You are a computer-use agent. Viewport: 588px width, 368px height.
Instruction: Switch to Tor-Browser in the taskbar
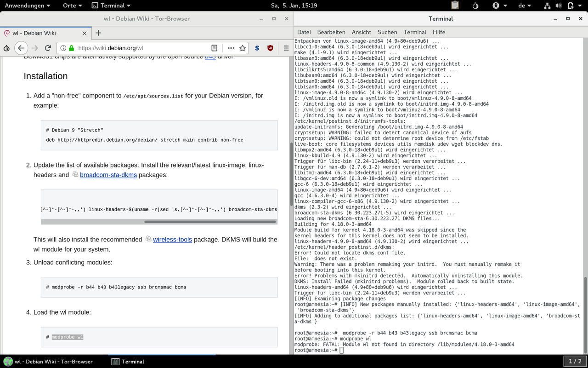coord(54,362)
